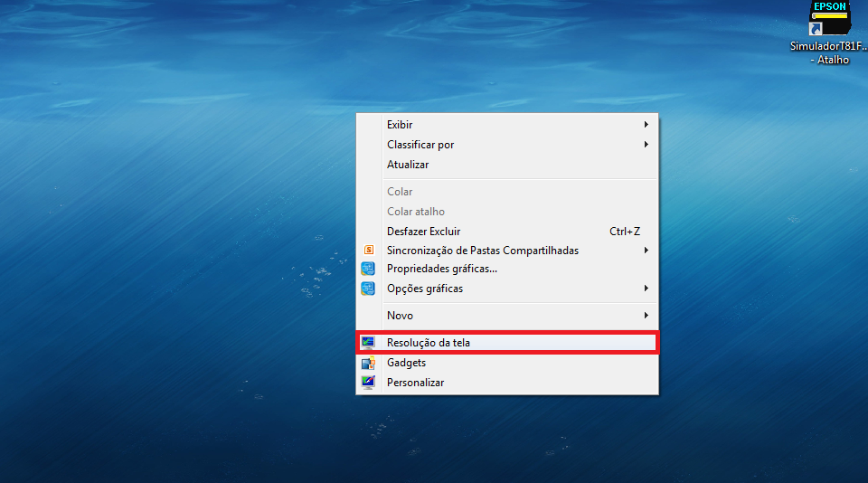Click the orange Sincronização icon
Screen dimensions: 868x483
tap(369, 251)
